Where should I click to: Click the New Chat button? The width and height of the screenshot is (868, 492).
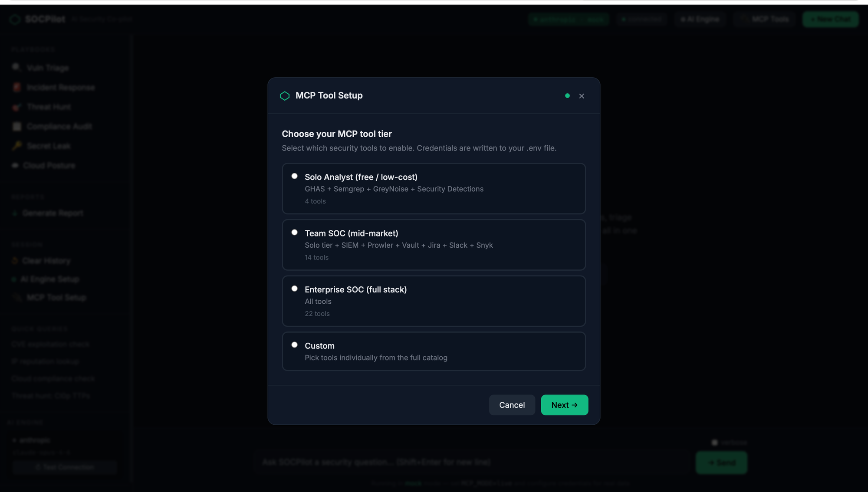click(830, 19)
